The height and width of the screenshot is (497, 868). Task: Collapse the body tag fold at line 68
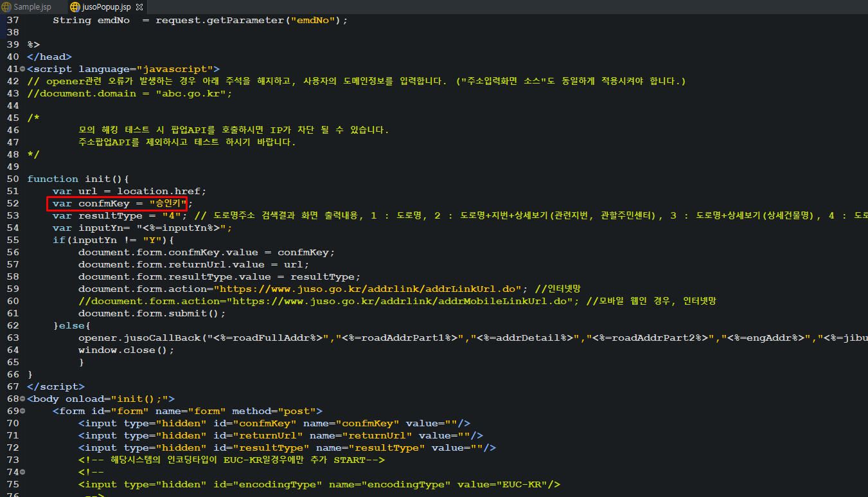(x=22, y=399)
